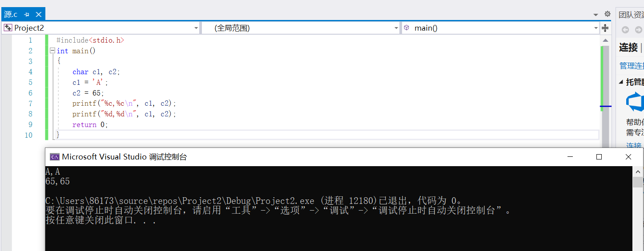The height and width of the screenshot is (251, 644).
Task: Click the 要在调试停止时自动关闭控制台 console line
Action: (x=278, y=211)
